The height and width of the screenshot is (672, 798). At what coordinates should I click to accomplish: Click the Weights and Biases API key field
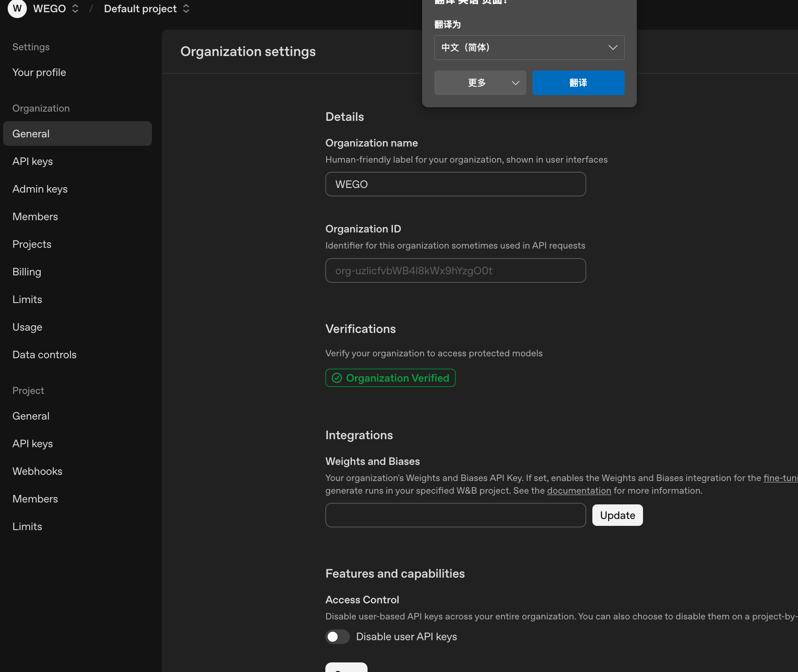455,515
